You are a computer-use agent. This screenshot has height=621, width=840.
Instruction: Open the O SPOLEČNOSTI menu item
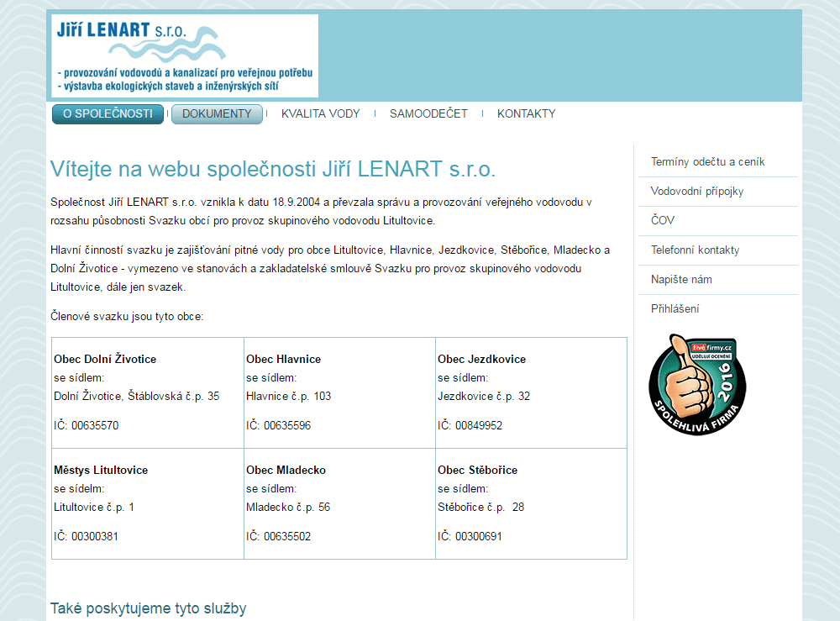[108, 114]
